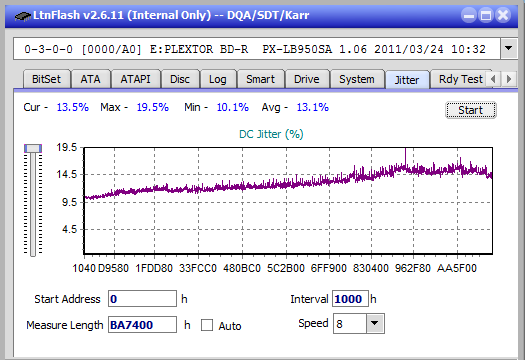Click the Start button
Screen dimensions: 525x360
coord(471,110)
